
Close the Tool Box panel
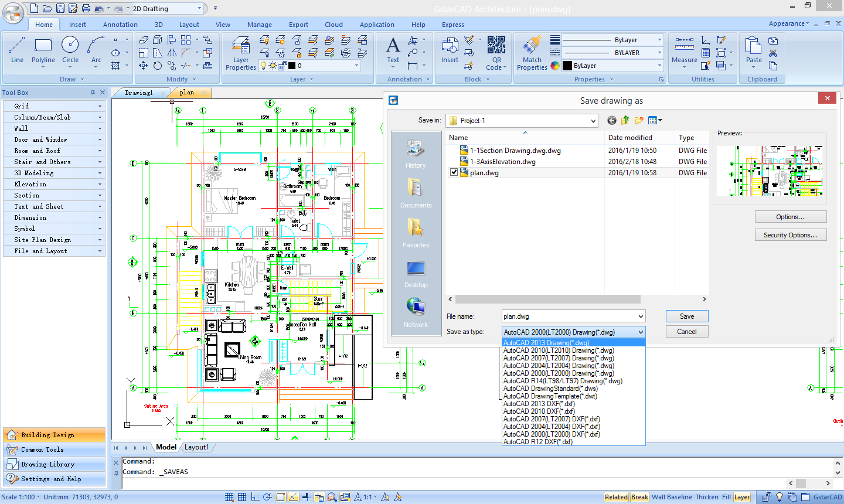point(103,93)
